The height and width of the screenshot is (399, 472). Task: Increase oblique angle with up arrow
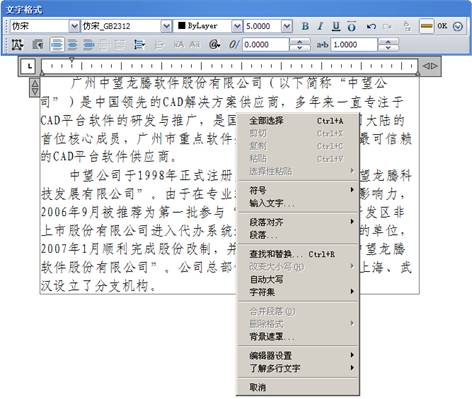tap(299, 41)
